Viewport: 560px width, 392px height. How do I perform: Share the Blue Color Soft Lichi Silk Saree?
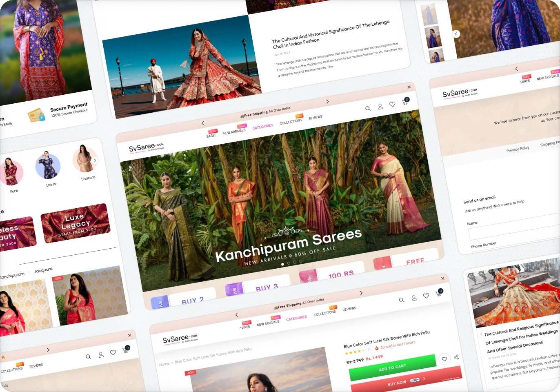(456, 357)
